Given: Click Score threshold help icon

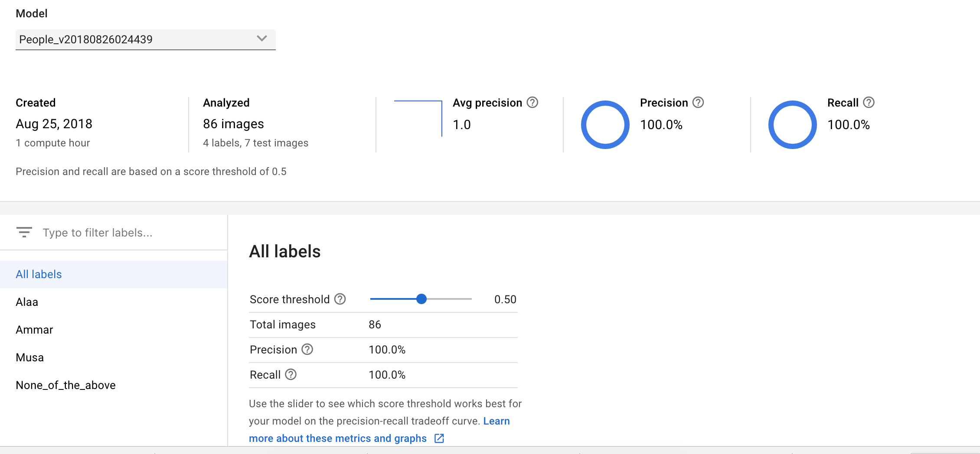Looking at the screenshot, I should click(340, 299).
